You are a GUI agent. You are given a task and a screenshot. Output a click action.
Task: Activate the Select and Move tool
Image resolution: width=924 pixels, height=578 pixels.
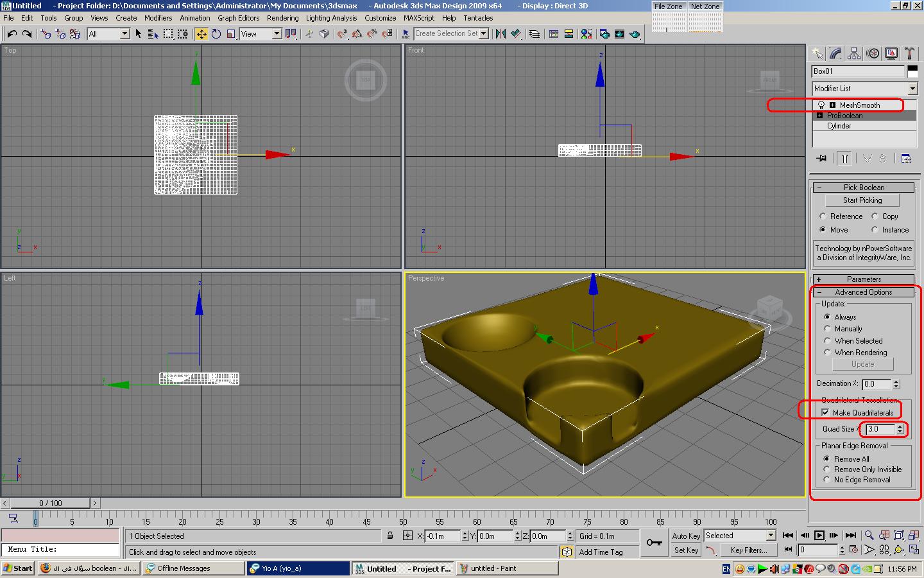(x=201, y=33)
